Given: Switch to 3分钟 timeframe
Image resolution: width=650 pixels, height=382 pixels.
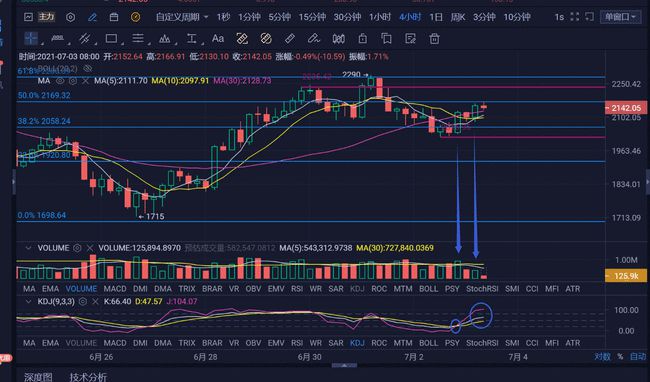Looking at the screenshot, I should click(x=484, y=17).
